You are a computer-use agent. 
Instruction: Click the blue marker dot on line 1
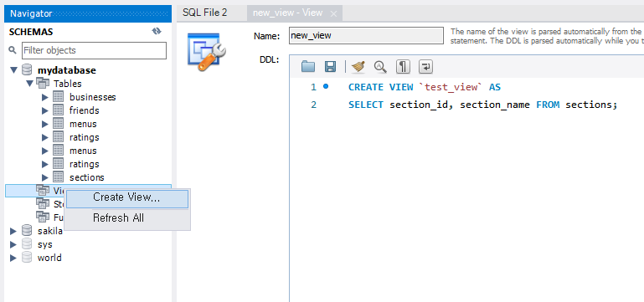point(326,86)
